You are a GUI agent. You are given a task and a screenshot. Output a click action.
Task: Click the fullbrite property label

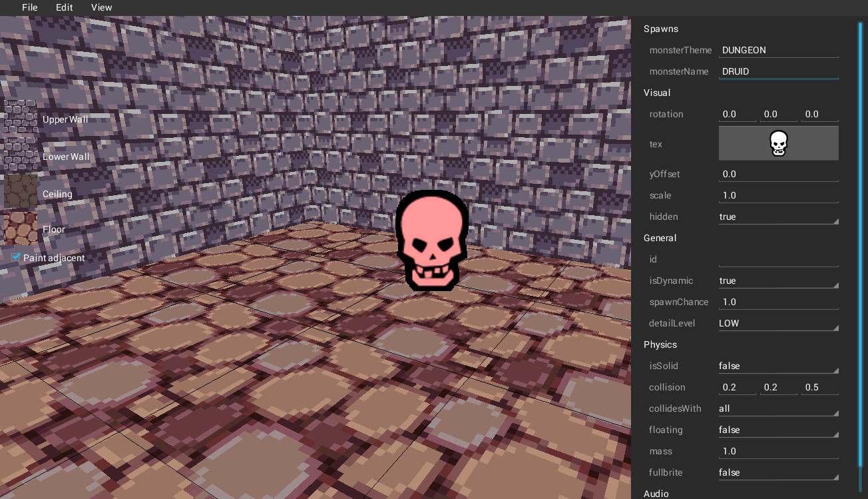point(666,472)
